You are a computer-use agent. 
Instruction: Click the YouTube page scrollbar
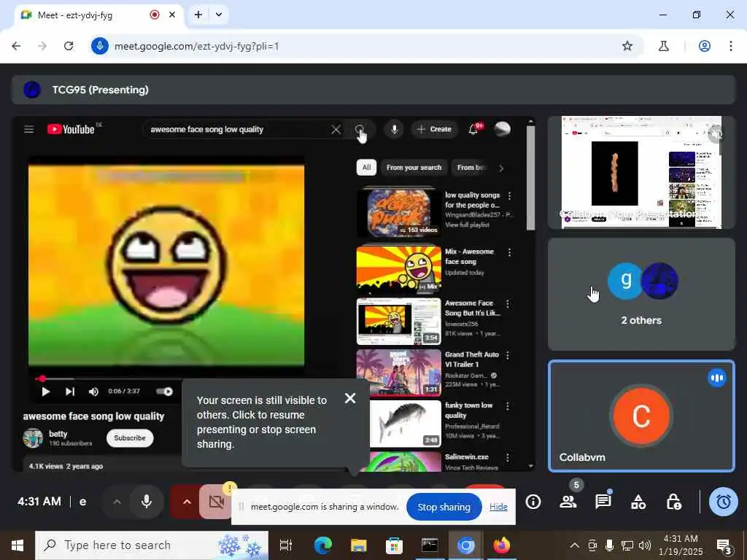pyautogui.click(x=531, y=179)
